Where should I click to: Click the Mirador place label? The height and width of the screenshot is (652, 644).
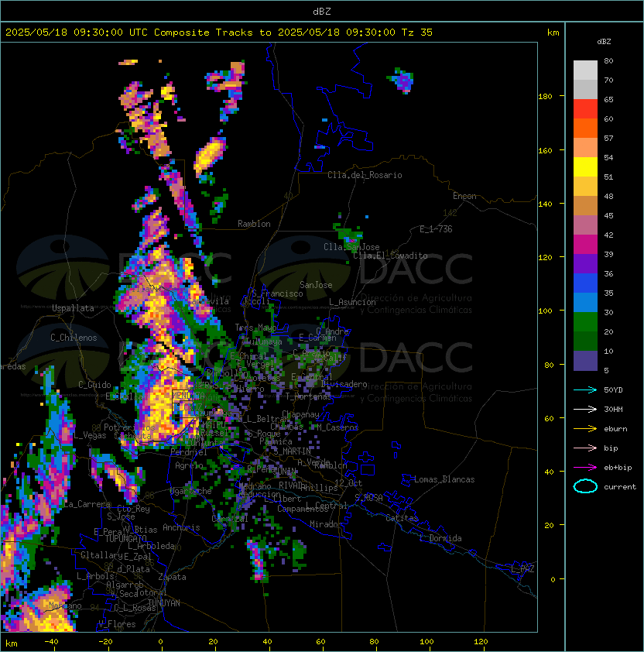326,524
